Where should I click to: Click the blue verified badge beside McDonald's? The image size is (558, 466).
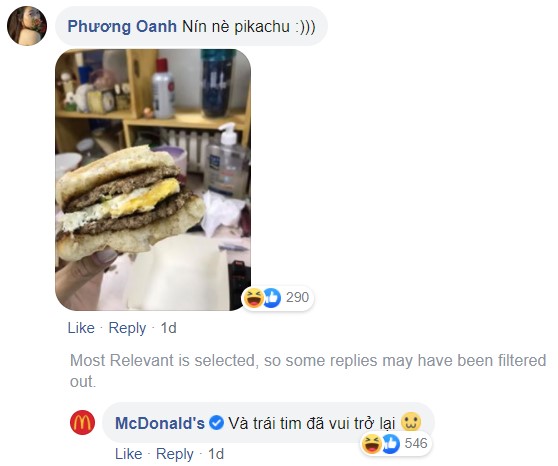point(216,423)
